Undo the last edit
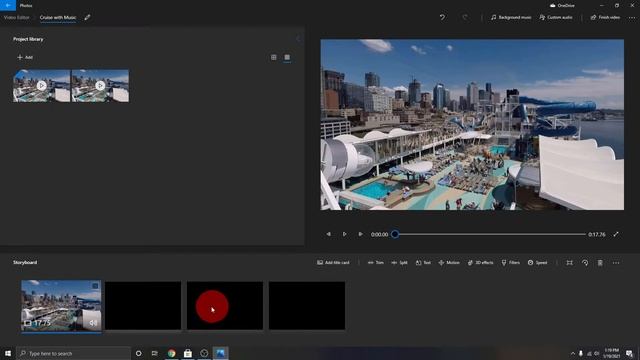 pos(442,18)
